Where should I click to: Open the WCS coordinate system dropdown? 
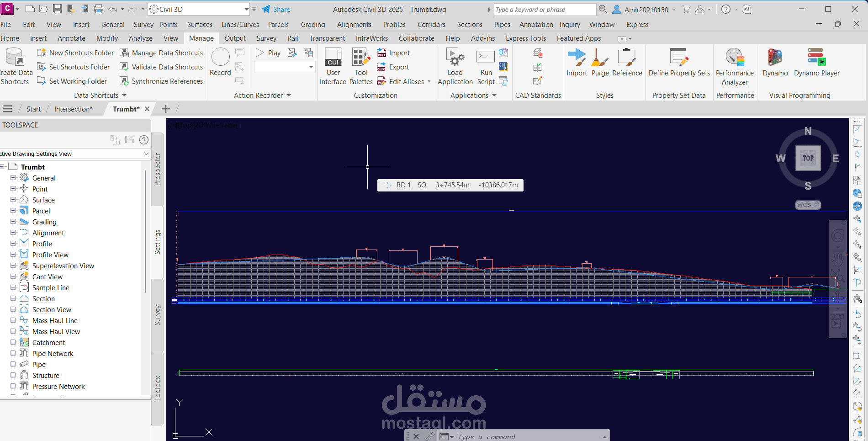click(808, 205)
